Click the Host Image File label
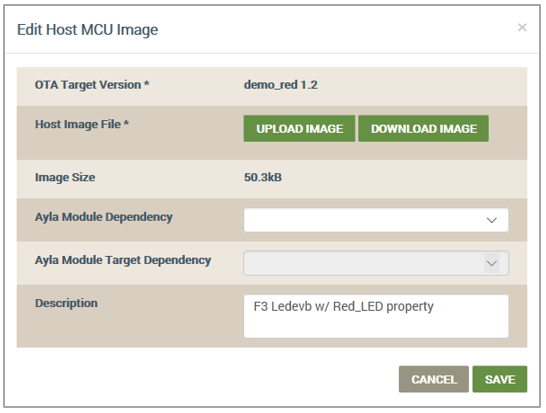 pos(82,124)
